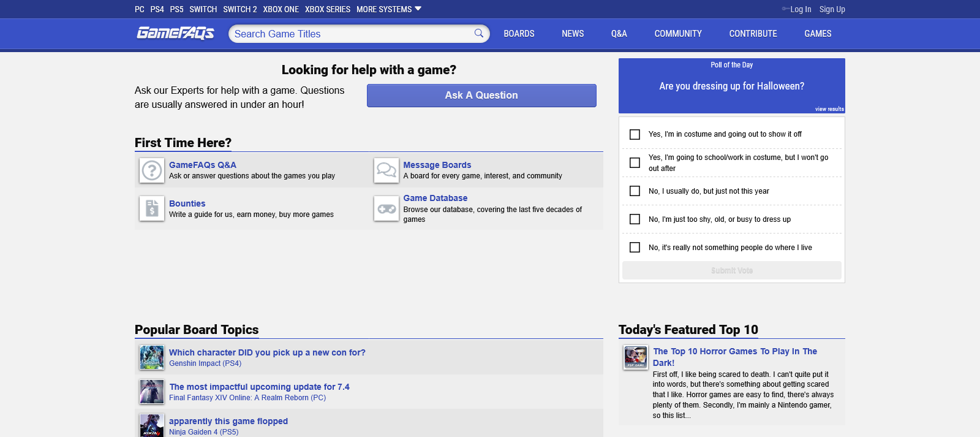This screenshot has height=437, width=980.
Task: Open the Boards menu
Action: point(519,34)
